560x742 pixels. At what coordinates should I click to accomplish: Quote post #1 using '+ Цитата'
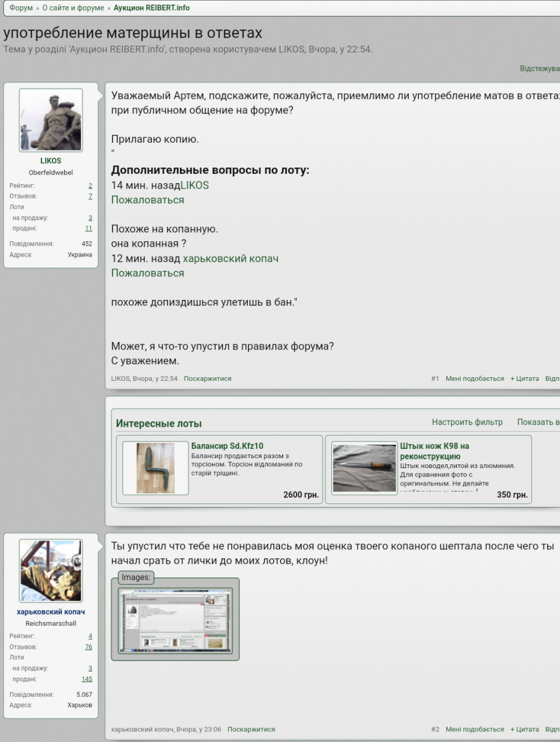[x=524, y=378]
